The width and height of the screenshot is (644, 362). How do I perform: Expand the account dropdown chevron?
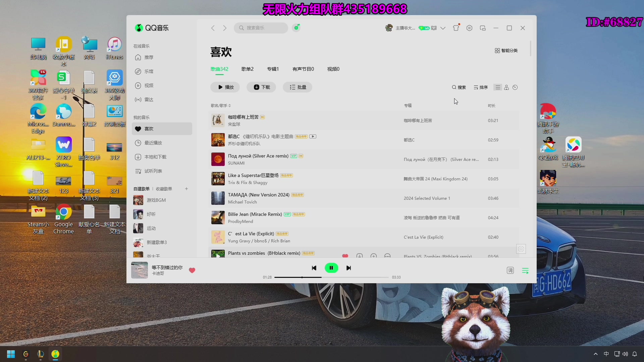point(443,28)
